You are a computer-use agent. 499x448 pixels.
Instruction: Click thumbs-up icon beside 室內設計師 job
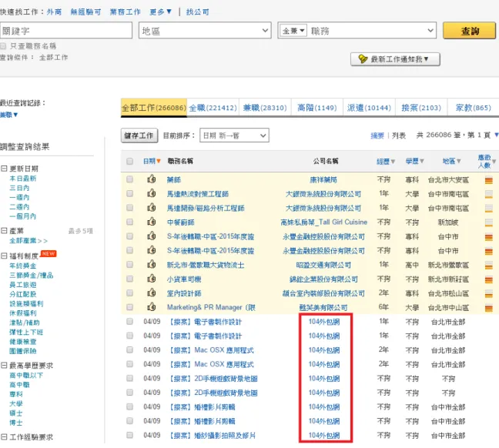[152, 293]
